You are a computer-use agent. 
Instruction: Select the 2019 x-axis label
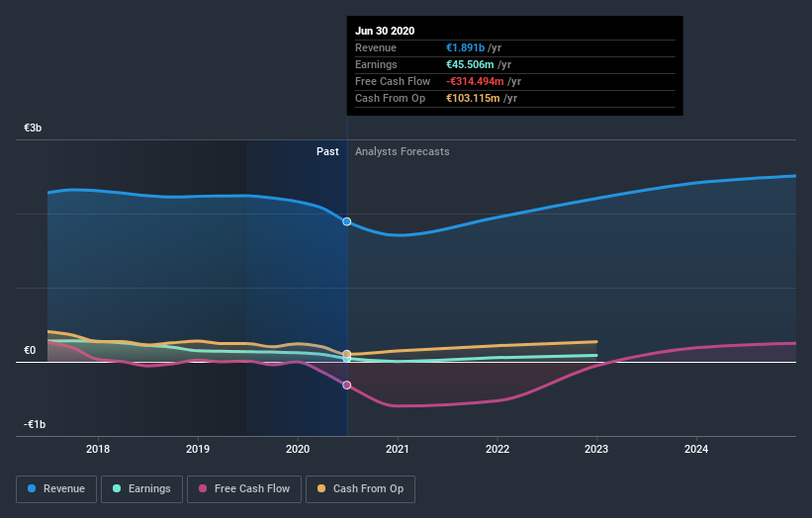click(x=198, y=449)
